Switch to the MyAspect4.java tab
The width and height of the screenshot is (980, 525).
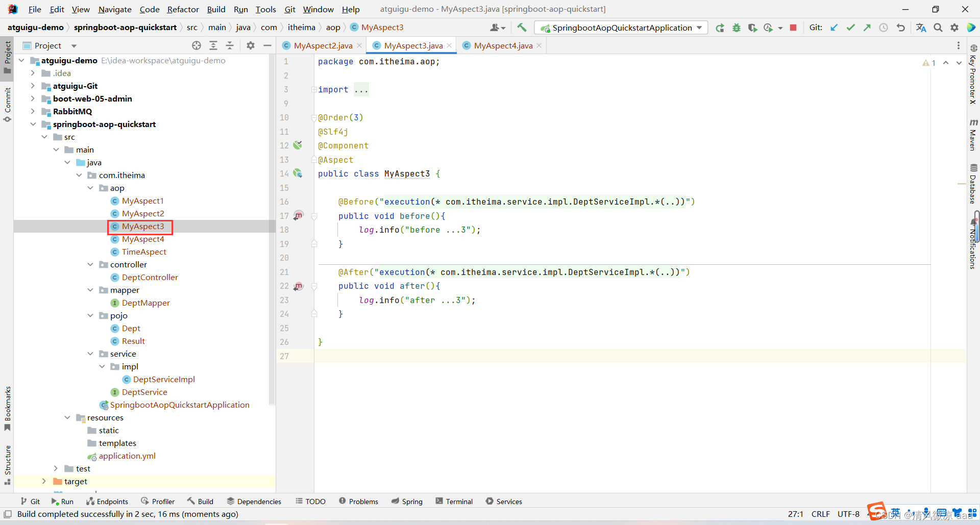coord(503,45)
